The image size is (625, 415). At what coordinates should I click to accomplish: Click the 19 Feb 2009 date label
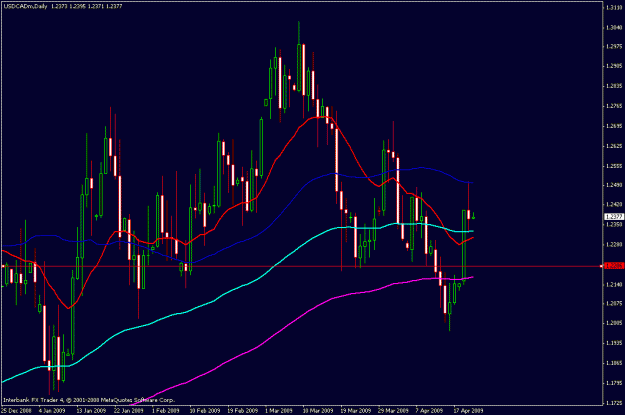pyautogui.click(x=243, y=411)
